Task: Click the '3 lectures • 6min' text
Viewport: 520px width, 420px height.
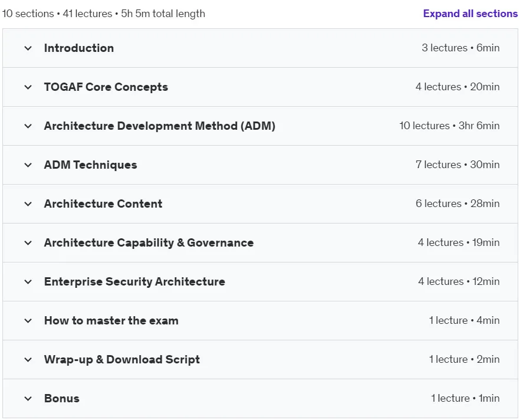Action: point(460,48)
